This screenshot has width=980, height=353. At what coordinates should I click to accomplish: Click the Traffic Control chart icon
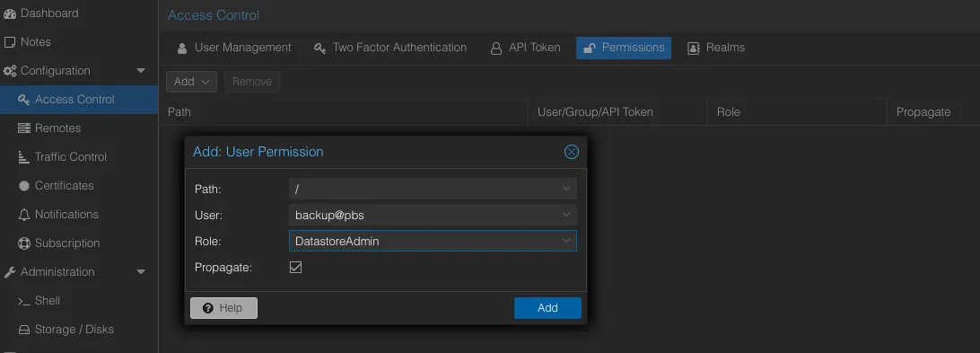pyautogui.click(x=23, y=157)
